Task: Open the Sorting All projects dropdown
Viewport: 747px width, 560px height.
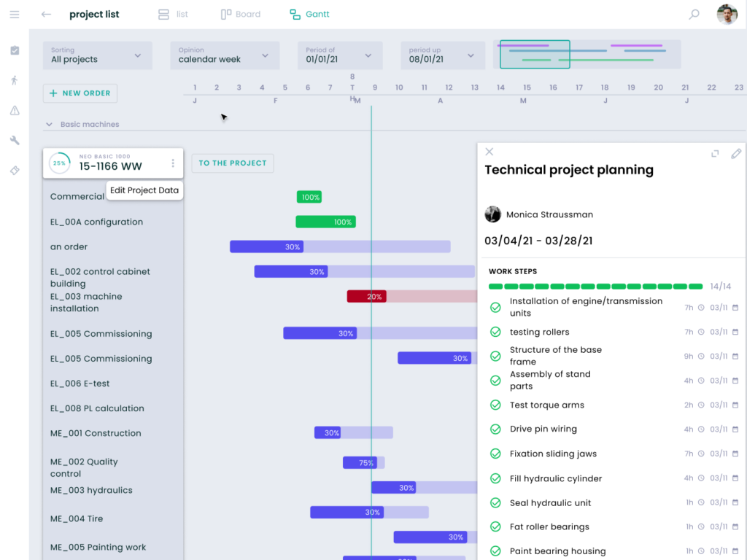Action: [x=96, y=55]
